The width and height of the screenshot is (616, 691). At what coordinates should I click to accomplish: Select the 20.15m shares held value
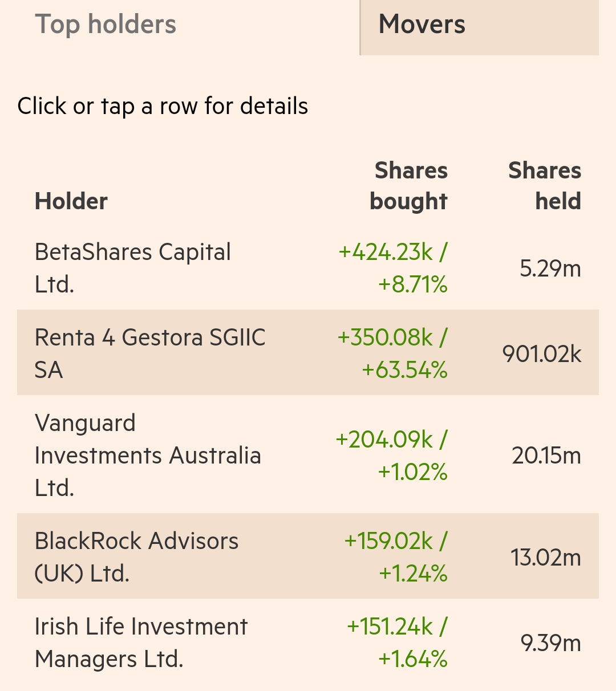coord(546,456)
